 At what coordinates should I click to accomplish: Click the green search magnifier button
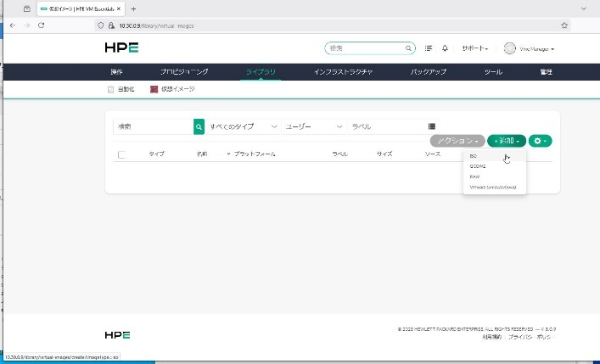(199, 126)
